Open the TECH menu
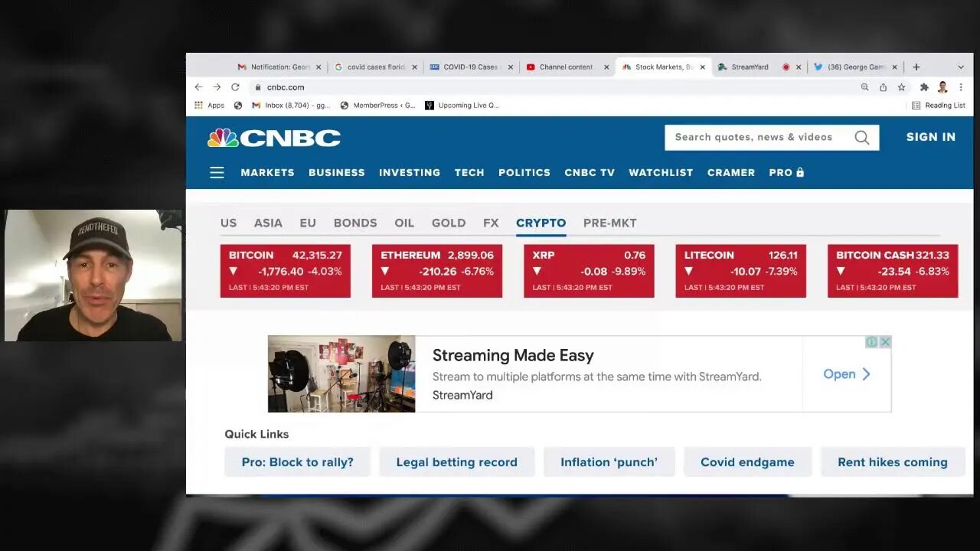Viewport: 980px width, 551px height. (469, 173)
